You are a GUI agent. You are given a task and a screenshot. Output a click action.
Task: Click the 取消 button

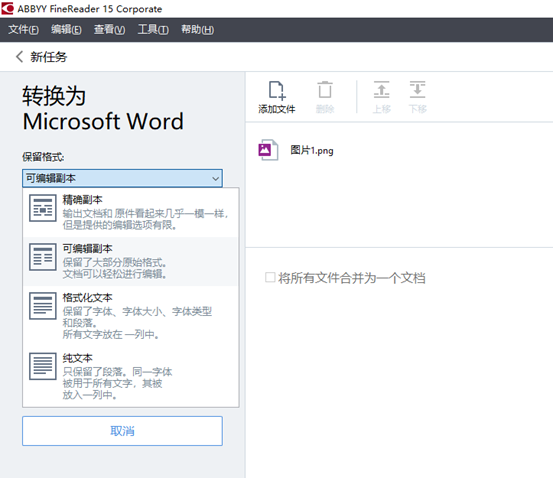(122, 431)
